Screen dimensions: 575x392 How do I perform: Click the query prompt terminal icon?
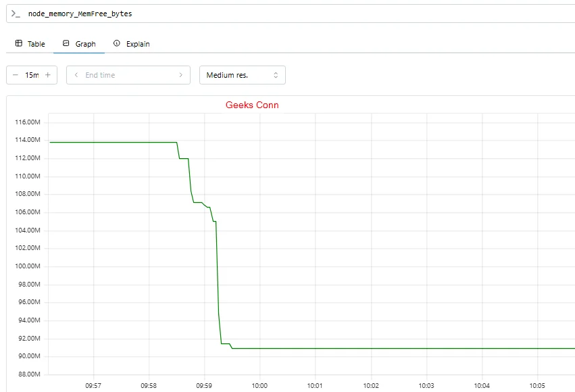[16, 14]
